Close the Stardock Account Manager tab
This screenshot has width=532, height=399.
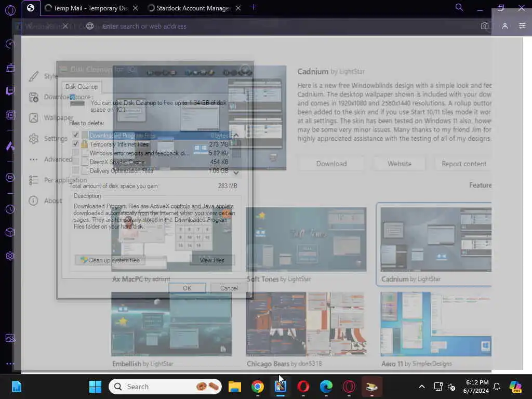pos(238,8)
